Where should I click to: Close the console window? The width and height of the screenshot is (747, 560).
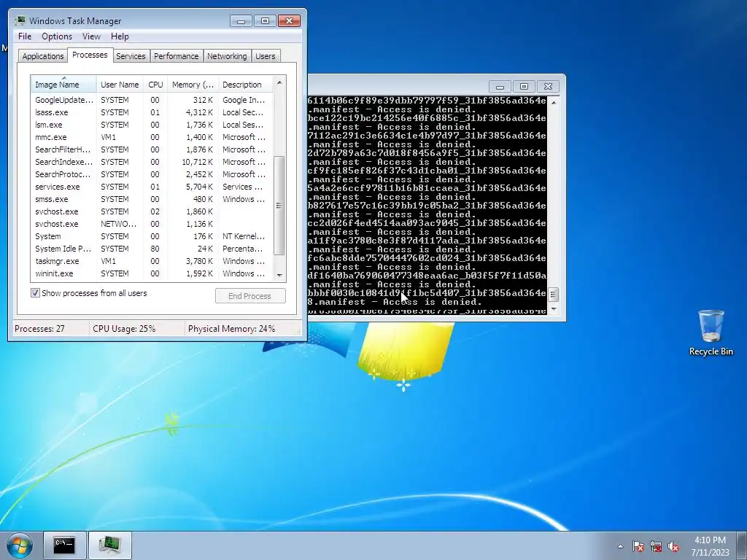coord(548,87)
